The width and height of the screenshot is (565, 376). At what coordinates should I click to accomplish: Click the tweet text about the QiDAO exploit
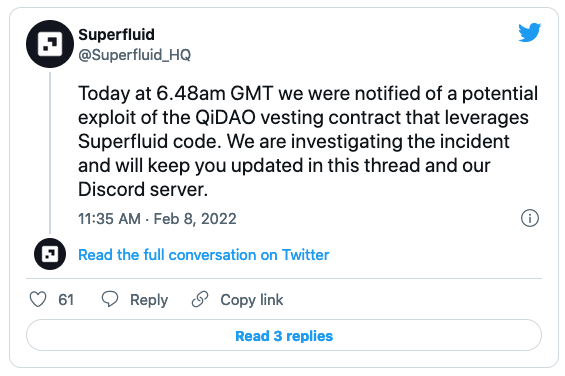[308, 141]
